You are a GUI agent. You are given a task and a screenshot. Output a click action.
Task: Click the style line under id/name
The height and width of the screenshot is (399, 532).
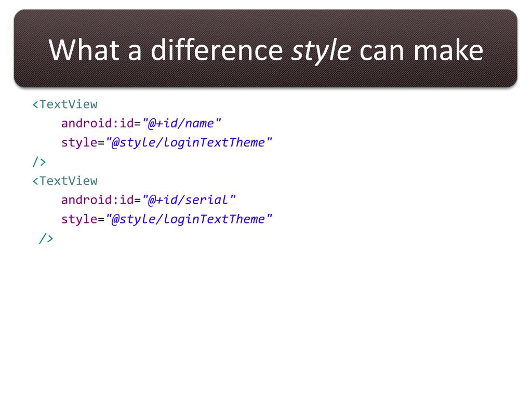[167, 142]
